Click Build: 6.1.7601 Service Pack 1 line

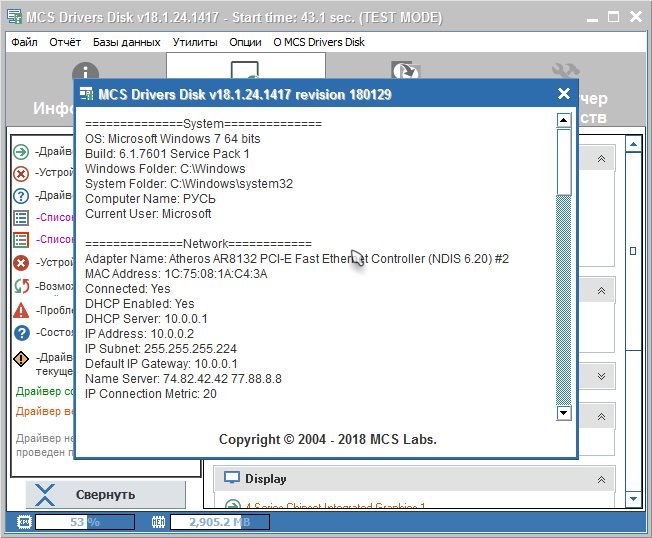pos(167,153)
